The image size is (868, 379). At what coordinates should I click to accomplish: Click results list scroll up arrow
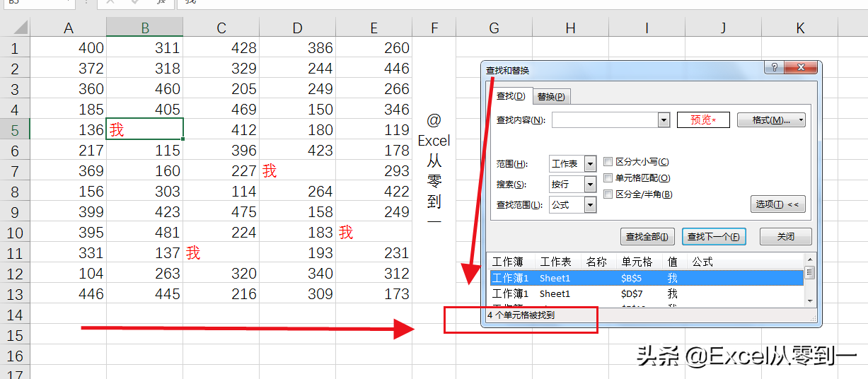[x=810, y=260]
